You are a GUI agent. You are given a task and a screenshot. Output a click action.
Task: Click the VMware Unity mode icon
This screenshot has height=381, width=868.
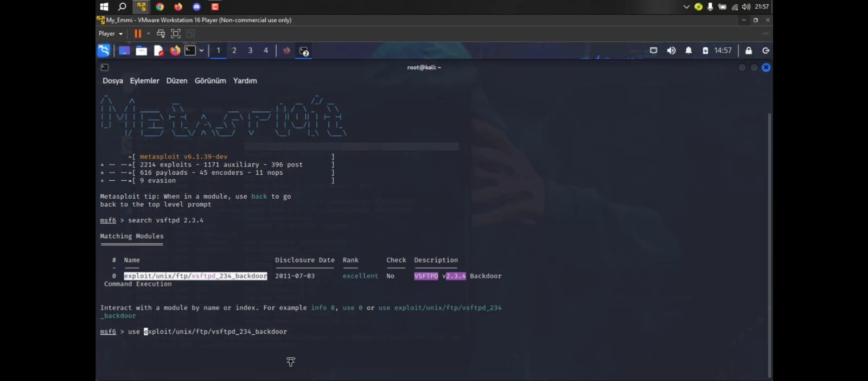190,34
